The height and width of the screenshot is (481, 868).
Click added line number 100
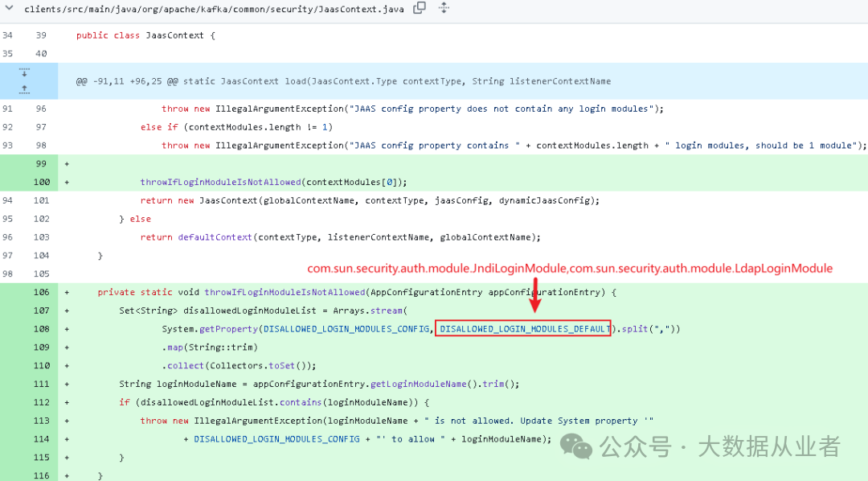[x=42, y=182]
